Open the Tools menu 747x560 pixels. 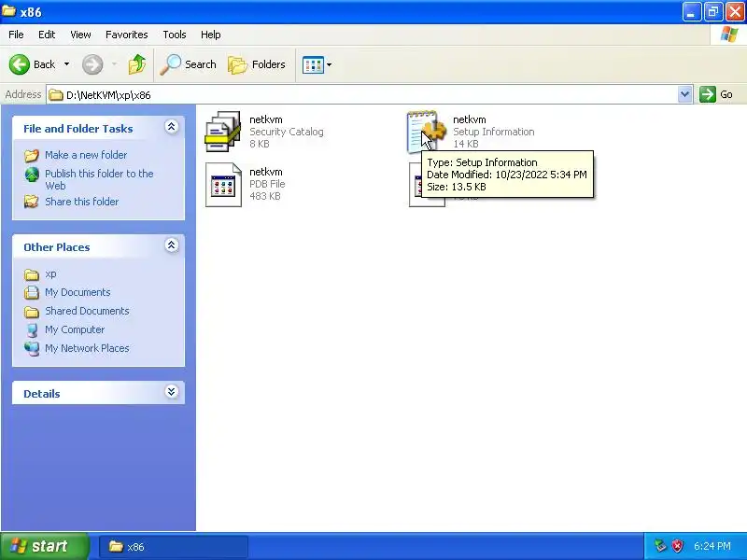tap(175, 35)
